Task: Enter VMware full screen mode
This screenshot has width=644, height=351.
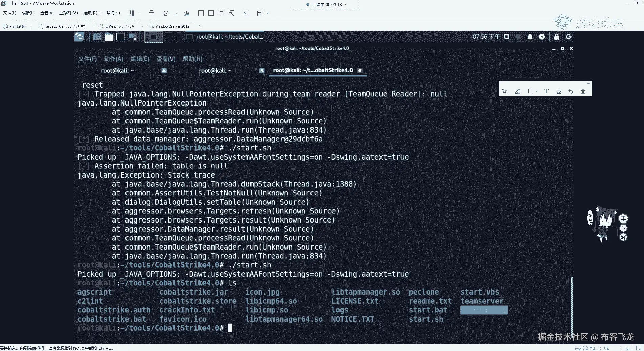Action: coord(221,13)
